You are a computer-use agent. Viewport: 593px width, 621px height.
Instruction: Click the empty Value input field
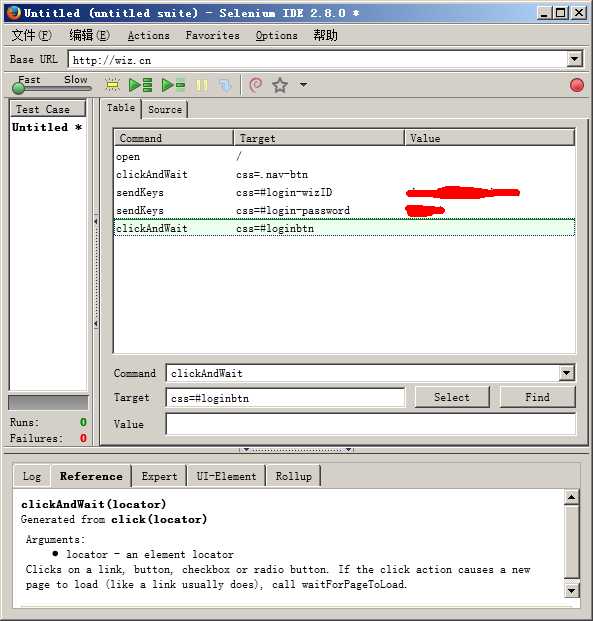click(370, 424)
